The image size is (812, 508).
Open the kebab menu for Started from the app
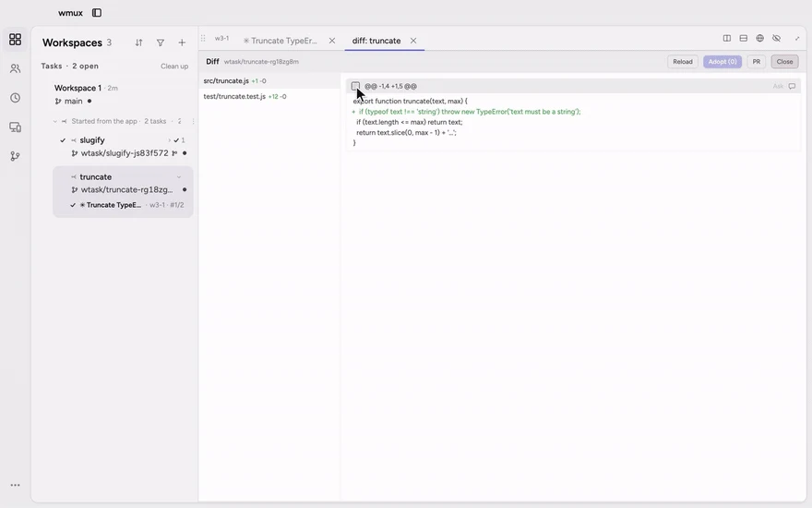coord(193,121)
